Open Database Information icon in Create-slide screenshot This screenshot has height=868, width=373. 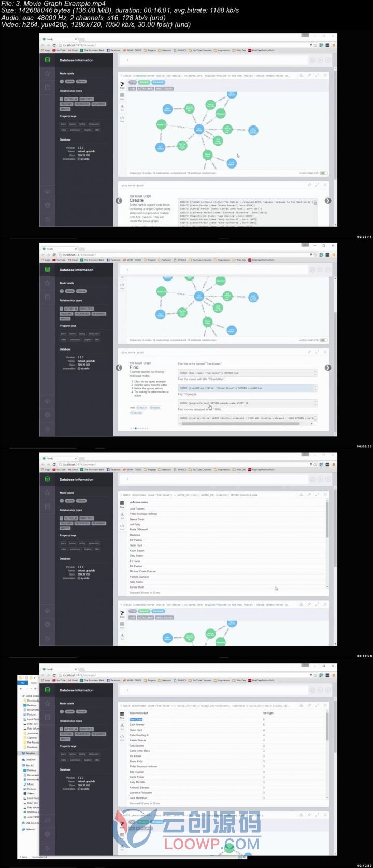pyautogui.click(x=47, y=60)
